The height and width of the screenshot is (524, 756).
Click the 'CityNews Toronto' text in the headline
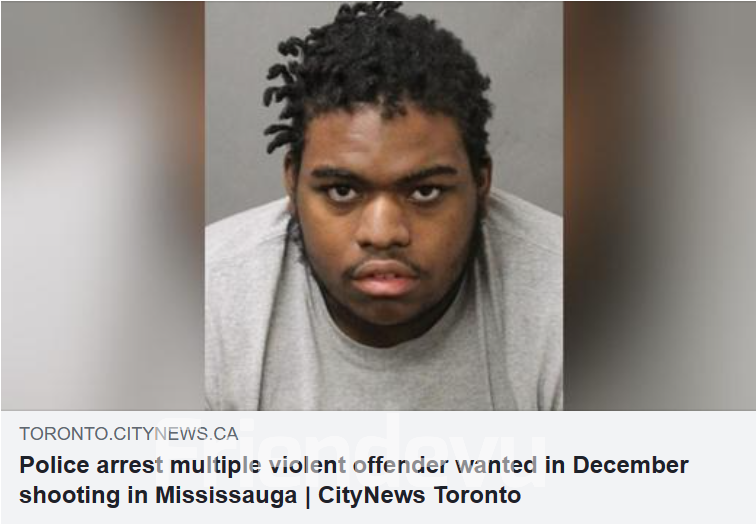[419, 495]
